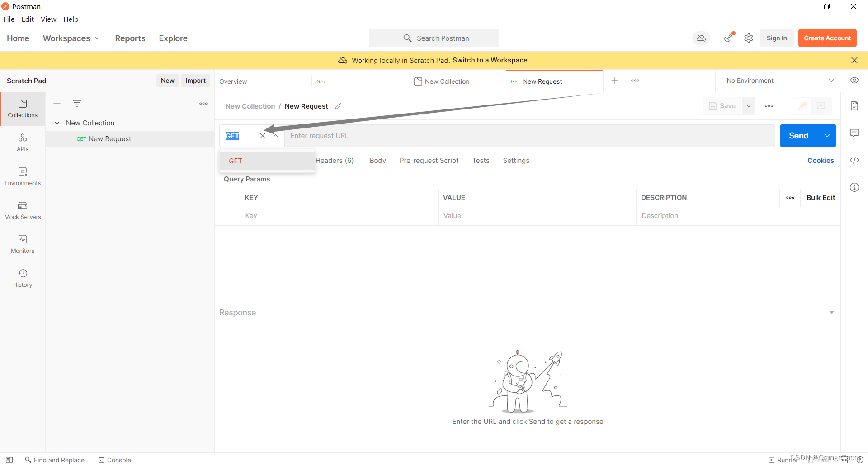Open the History sidebar panel
Image resolution: width=868 pixels, height=466 pixels.
(23, 279)
